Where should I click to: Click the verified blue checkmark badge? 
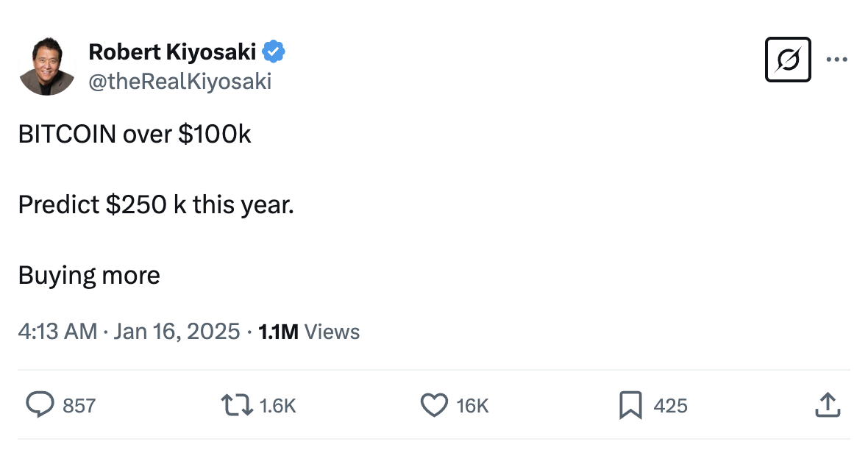(x=274, y=51)
